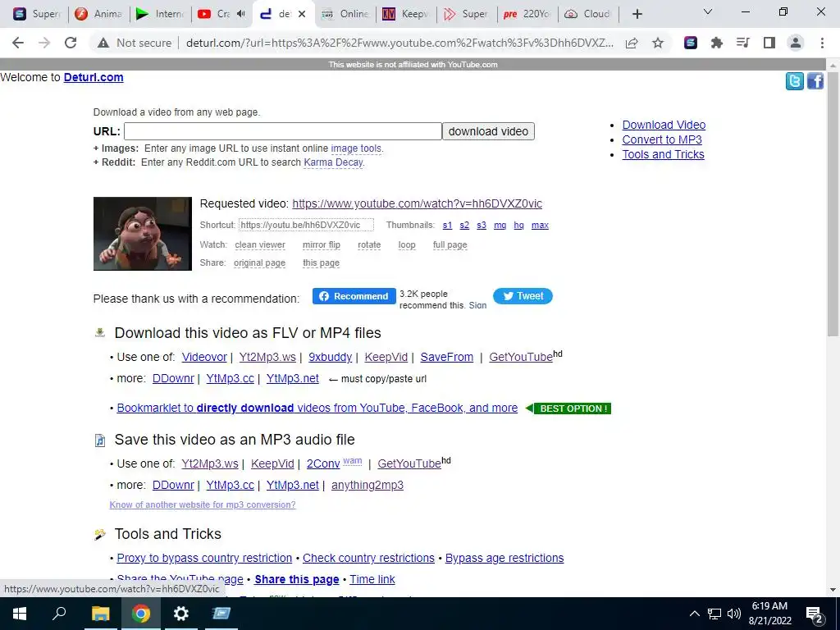Screen dimensions: 840x630
Task: Switch to the Internet tab with green icon
Action: pos(160,14)
